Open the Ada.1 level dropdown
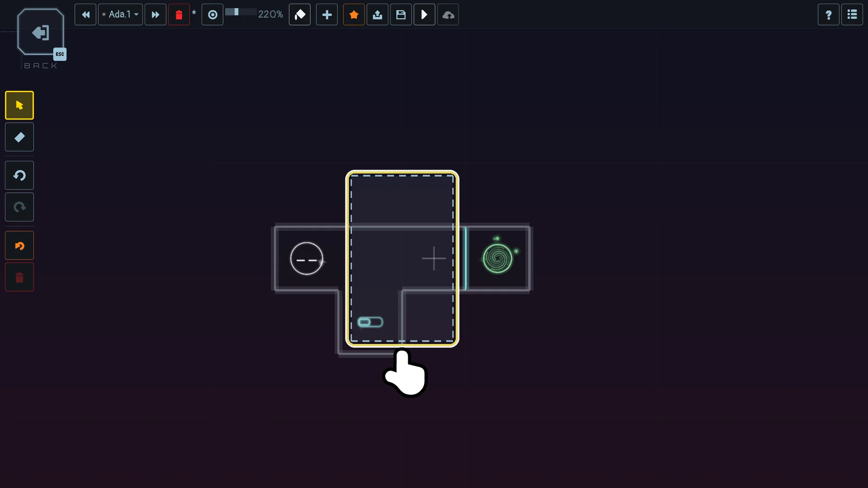This screenshot has height=488, width=868. (x=121, y=14)
